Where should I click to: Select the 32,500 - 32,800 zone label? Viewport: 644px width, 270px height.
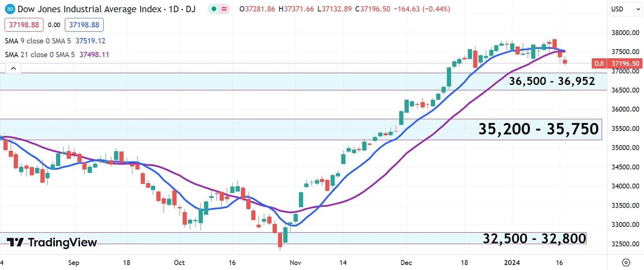point(534,238)
